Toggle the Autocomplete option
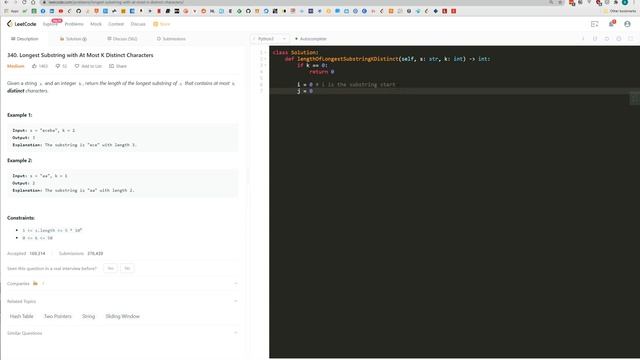This screenshot has height=360, width=640. [x=311, y=39]
